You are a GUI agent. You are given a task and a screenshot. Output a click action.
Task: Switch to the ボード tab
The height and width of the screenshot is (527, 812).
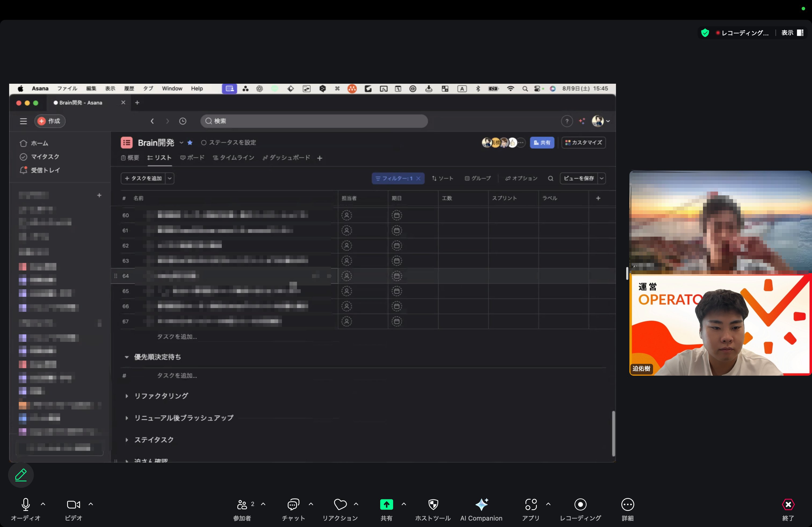tap(193, 158)
